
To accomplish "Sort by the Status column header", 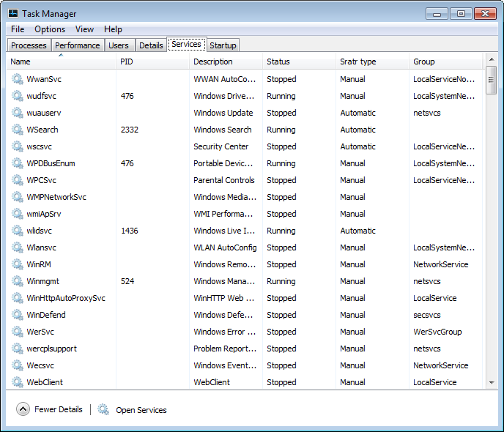I will 299,62.
